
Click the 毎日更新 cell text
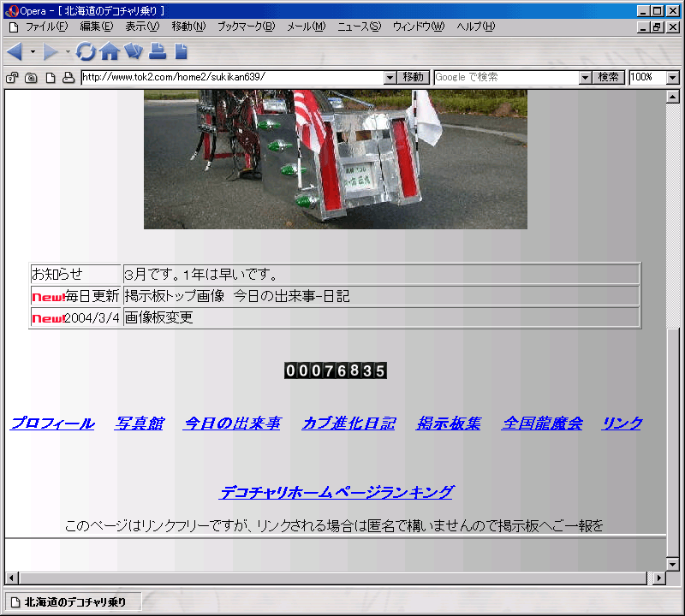pos(92,296)
